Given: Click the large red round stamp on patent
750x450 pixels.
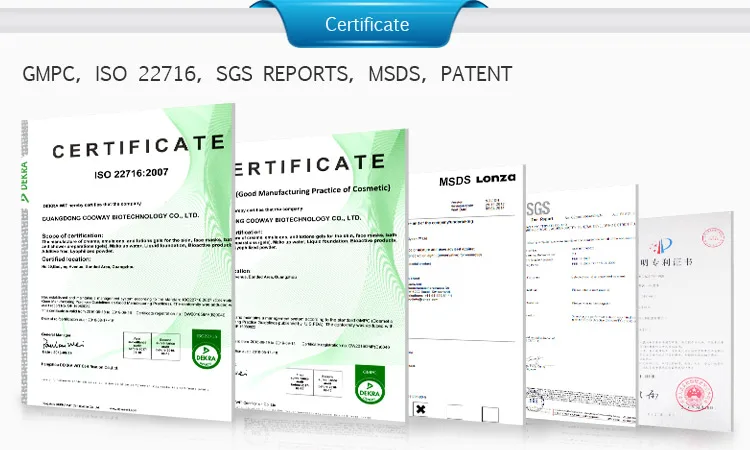Looking at the screenshot, I should point(694,394).
